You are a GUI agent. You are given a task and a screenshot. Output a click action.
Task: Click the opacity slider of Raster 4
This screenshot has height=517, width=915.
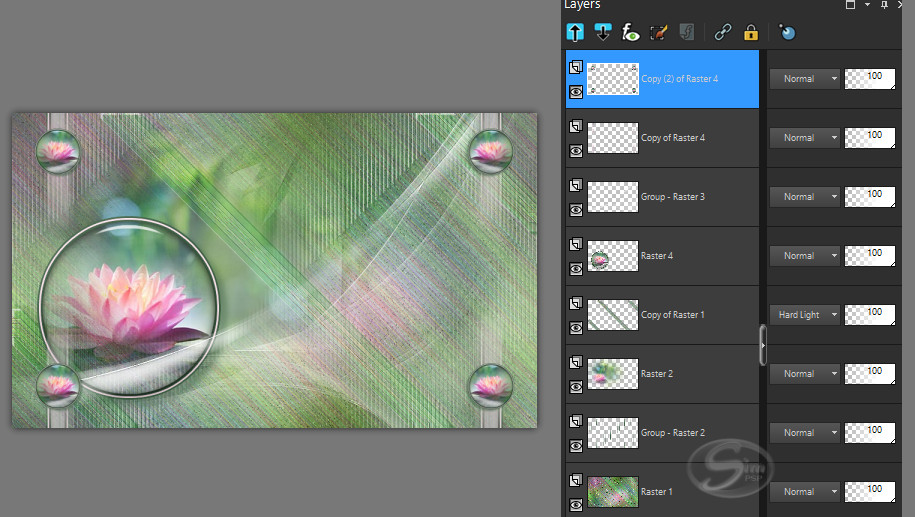click(870, 256)
